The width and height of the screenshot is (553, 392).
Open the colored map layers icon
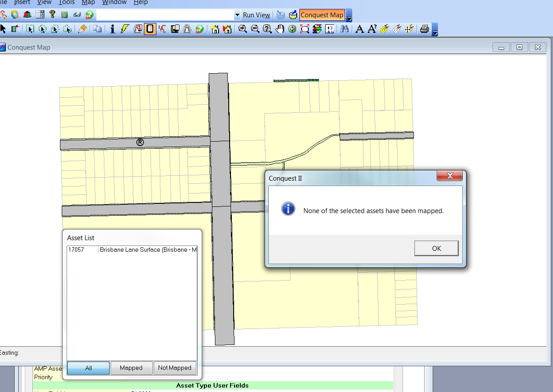pyautogui.click(x=317, y=29)
